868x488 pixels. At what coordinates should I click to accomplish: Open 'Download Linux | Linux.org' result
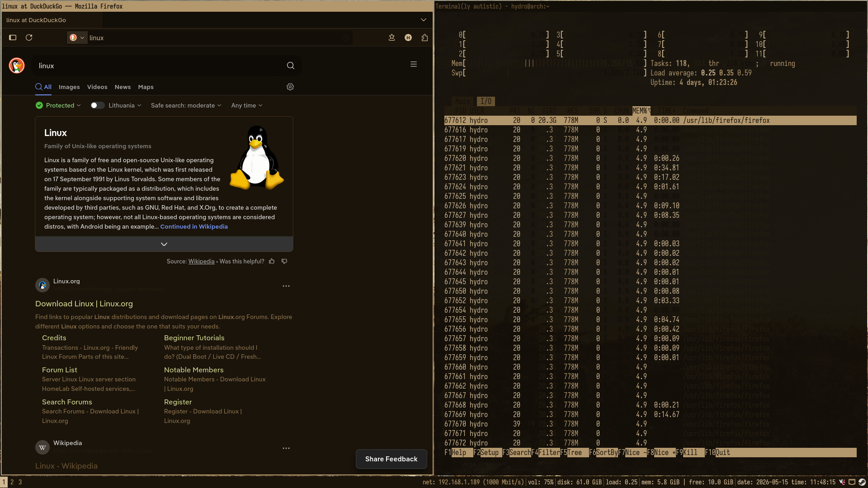tap(84, 304)
